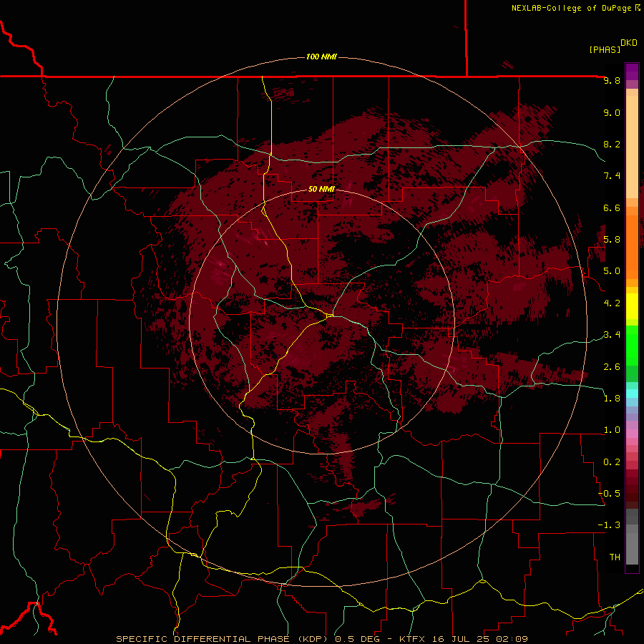Viewport: 644px width, 644px height.
Task: Click the cyan segment of the color bar
Action: coord(632,394)
